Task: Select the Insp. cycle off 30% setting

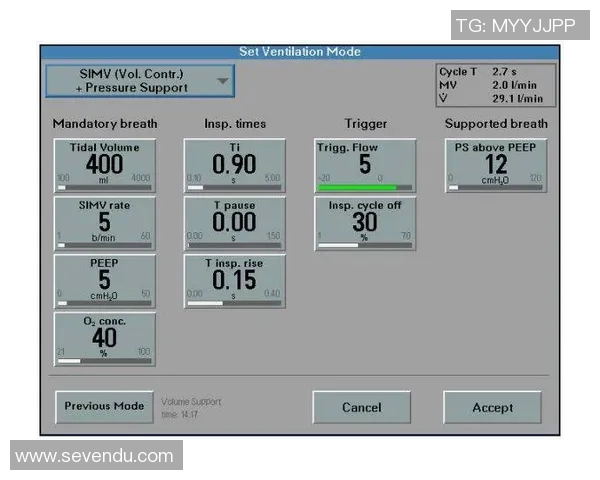Action: click(x=365, y=222)
